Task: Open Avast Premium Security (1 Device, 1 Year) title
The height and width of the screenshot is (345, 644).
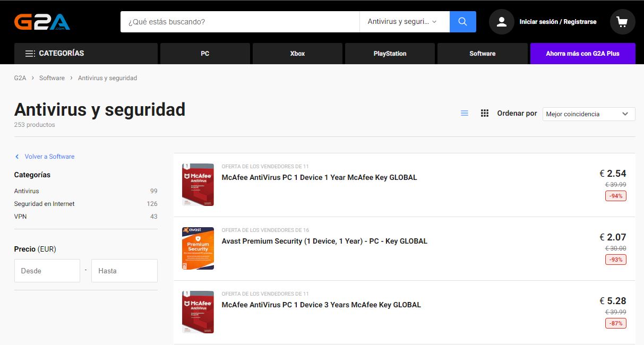Action: [x=324, y=241]
